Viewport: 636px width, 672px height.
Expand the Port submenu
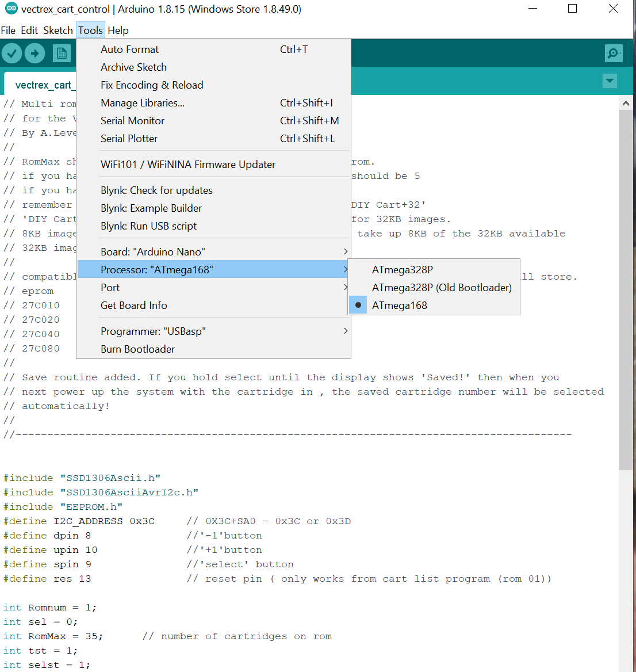[x=214, y=288]
